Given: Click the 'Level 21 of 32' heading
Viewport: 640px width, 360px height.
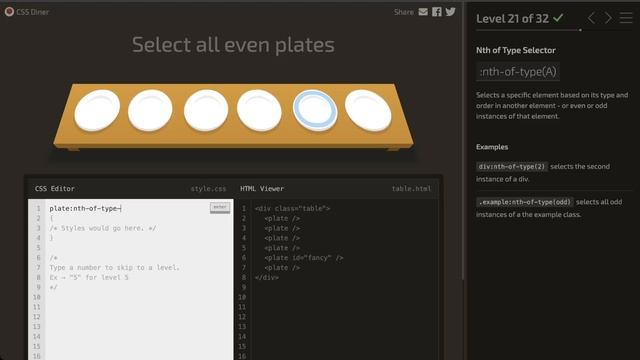Looking at the screenshot, I should [512, 19].
